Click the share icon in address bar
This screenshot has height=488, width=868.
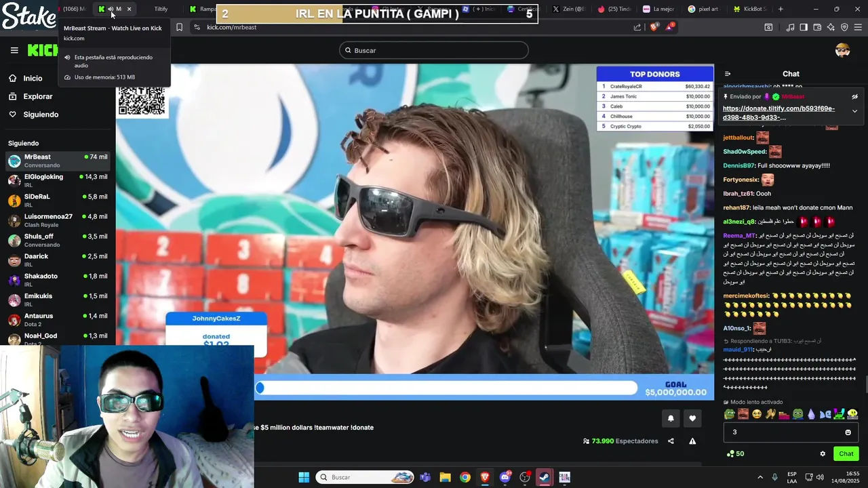(x=637, y=27)
